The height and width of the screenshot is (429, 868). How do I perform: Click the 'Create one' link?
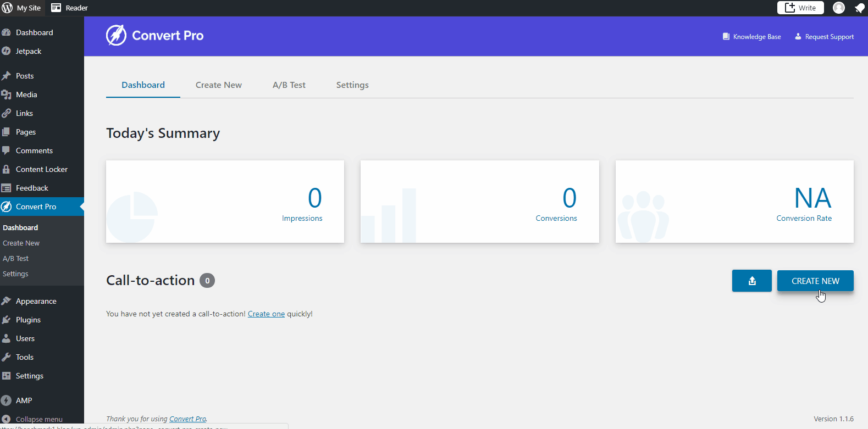[x=266, y=314]
